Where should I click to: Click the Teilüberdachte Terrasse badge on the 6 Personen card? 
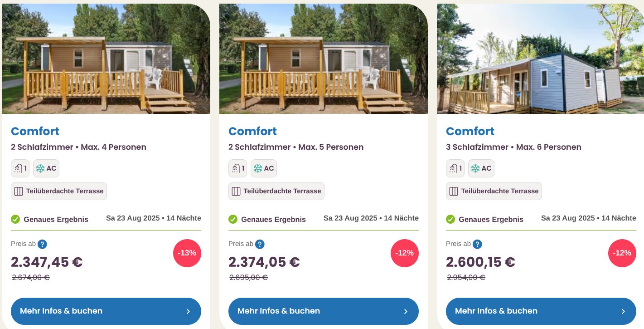(x=494, y=191)
